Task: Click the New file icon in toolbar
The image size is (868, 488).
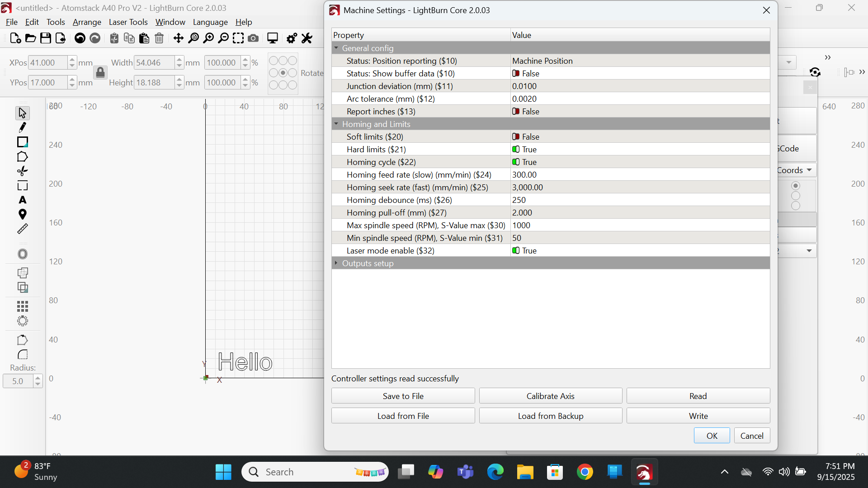Action: pos(15,38)
